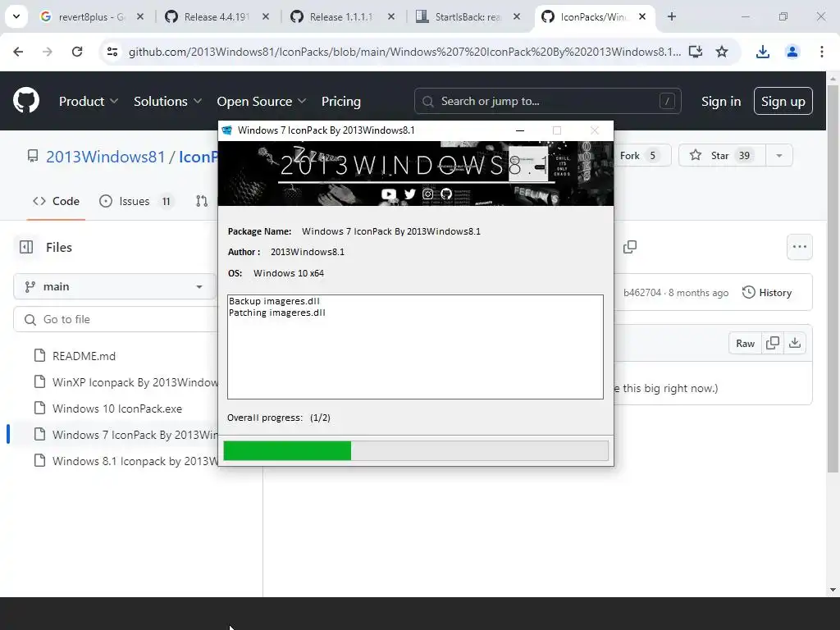Viewport: 840px width, 630px height.
Task: Click Sign in
Action: (x=720, y=101)
